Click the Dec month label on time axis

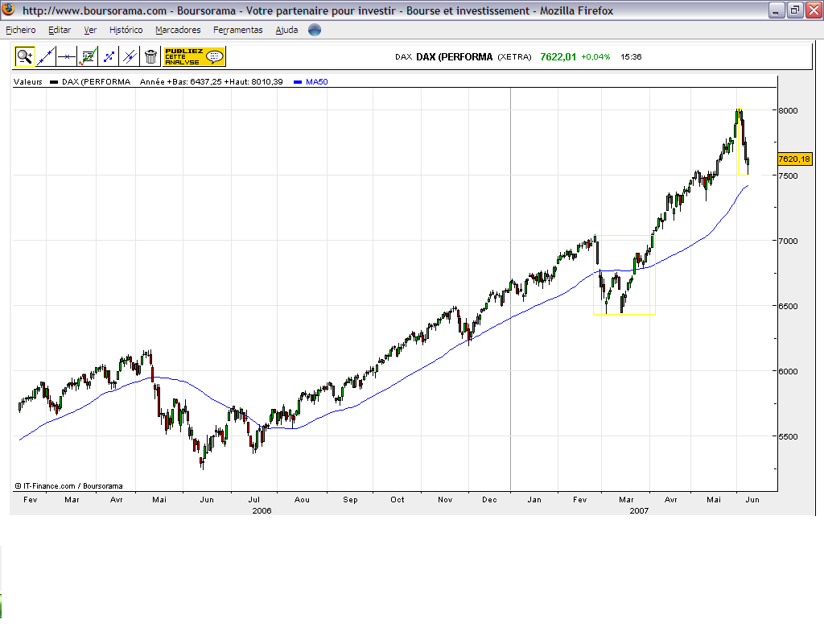(x=489, y=499)
